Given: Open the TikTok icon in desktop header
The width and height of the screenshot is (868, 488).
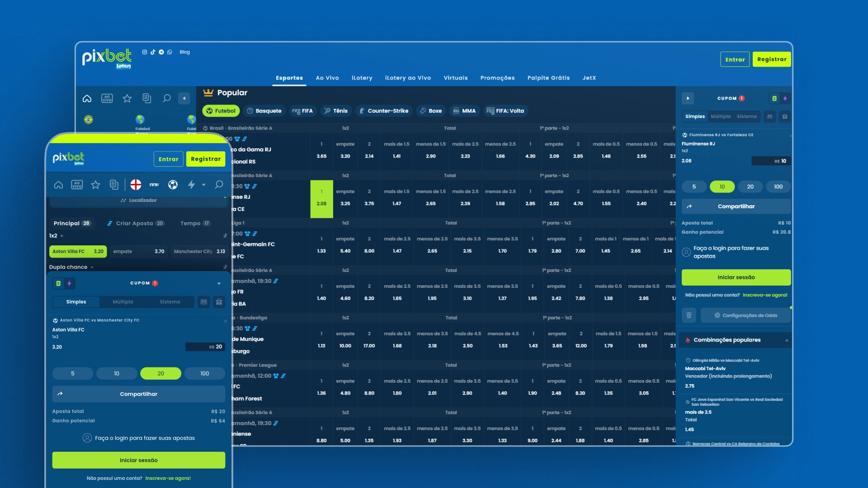Looking at the screenshot, I should pos(153,52).
